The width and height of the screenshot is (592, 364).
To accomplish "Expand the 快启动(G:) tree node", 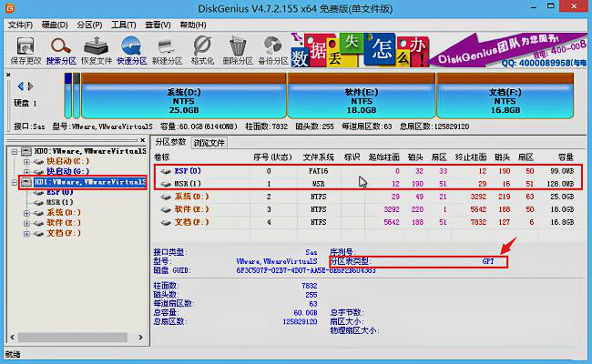I will click(26, 172).
